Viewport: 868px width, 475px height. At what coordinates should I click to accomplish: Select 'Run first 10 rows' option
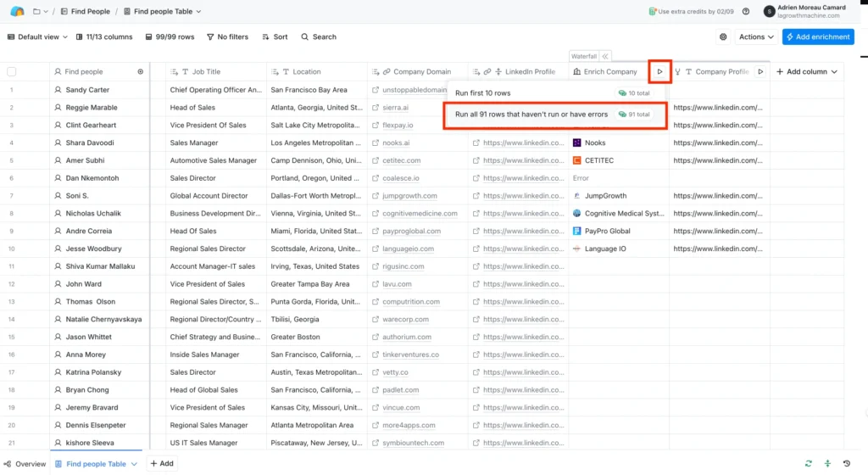(x=483, y=92)
